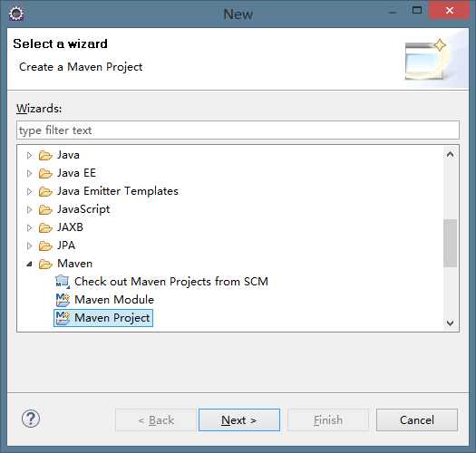Click the type filter text field
This screenshot has width=476, height=453.
(238, 130)
